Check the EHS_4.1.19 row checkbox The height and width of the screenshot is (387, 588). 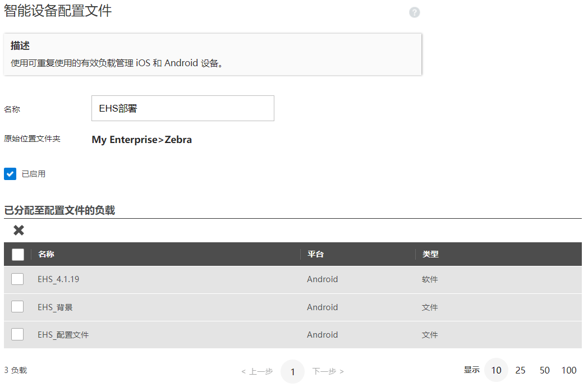coord(17,279)
